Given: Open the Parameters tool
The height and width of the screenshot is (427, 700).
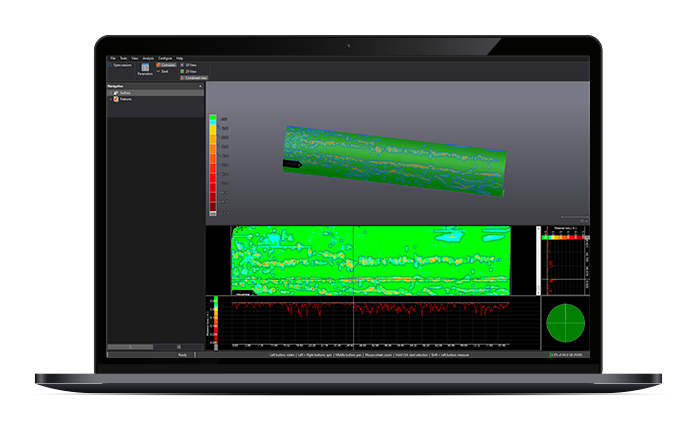Looking at the screenshot, I should (x=146, y=69).
